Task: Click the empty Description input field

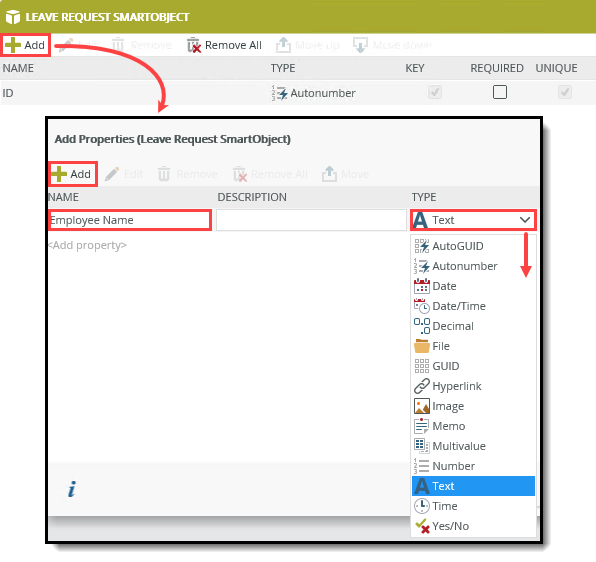Action: pos(311,220)
